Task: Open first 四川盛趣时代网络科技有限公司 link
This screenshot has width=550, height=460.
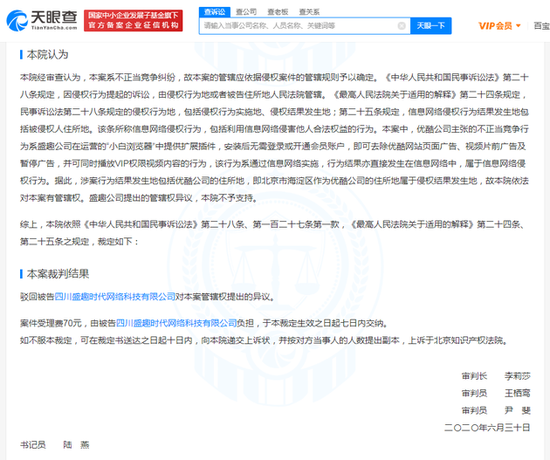Action: [115, 297]
